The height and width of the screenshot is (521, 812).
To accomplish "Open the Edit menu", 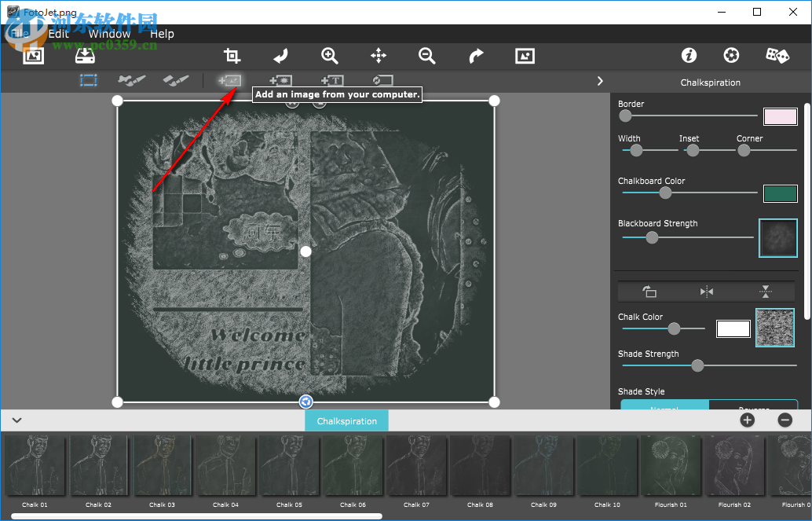I will tap(58, 34).
